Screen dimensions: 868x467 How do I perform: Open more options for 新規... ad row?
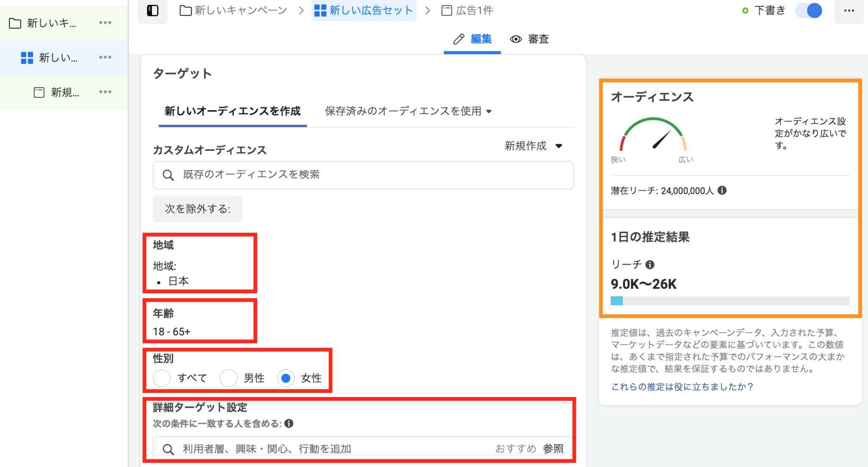(105, 92)
